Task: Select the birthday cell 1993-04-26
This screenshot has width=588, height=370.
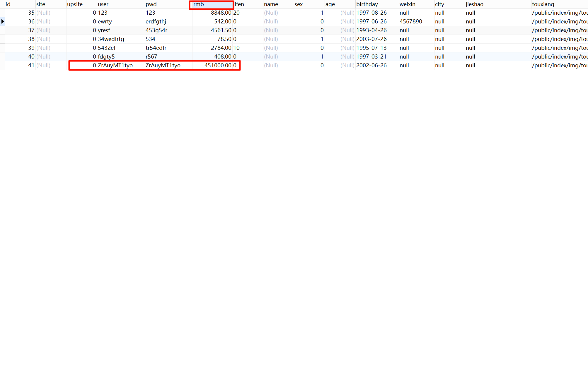Action: [x=371, y=30]
